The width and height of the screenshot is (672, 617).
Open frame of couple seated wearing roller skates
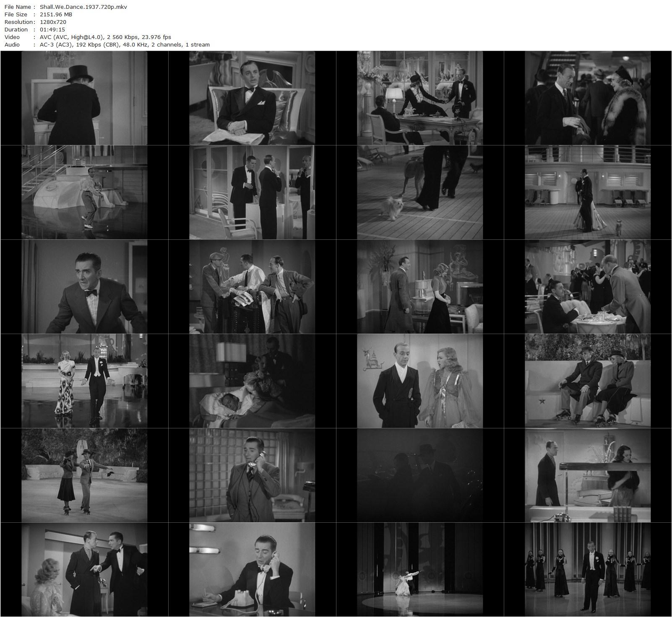pos(588,381)
